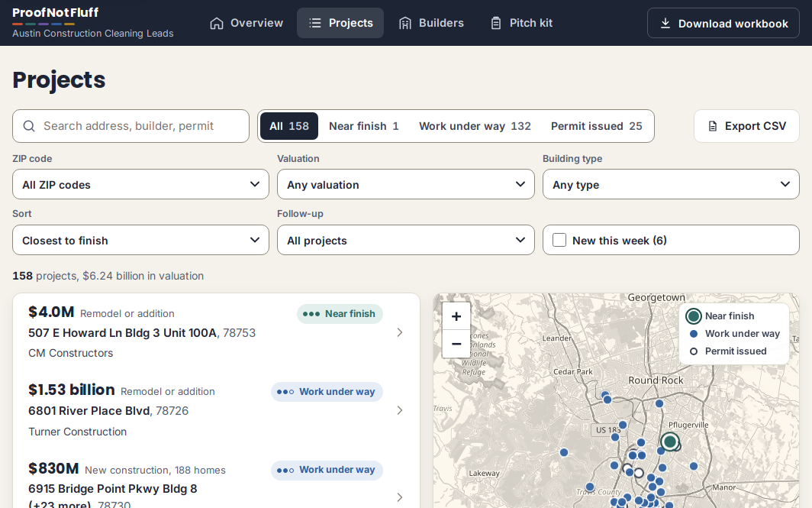
Task: Click Work under way badge on Bridge Point
Action: (327, 470)
